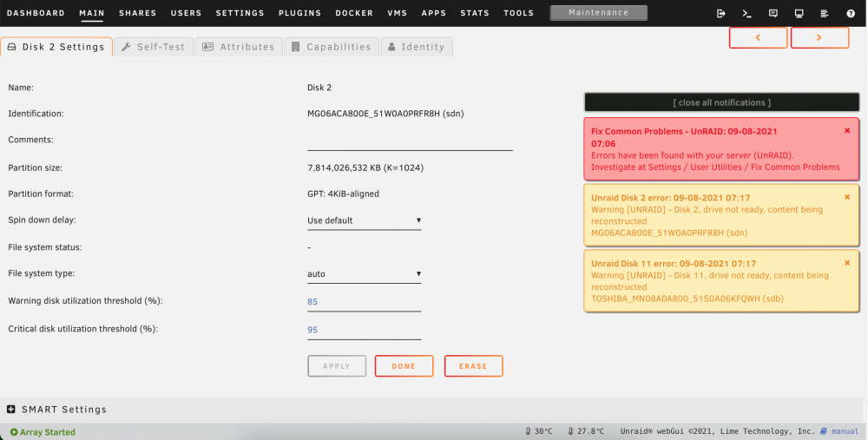Click the Maintenance button
Viewport: 868px width, 440px height.
[598, 13]
